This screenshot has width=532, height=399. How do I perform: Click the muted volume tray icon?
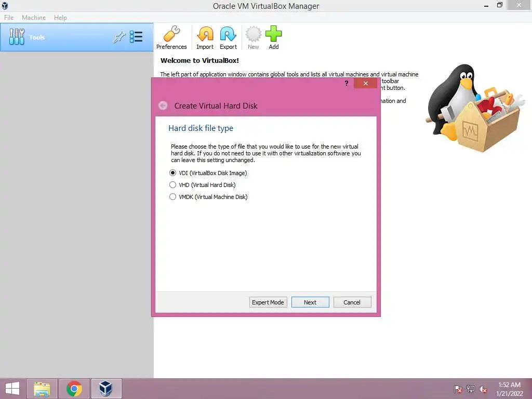tap(483, 389)
